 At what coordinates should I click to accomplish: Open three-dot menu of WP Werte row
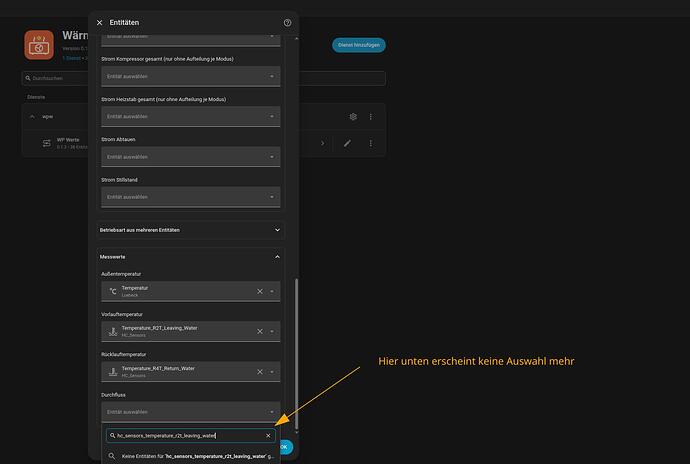point(371,143)
